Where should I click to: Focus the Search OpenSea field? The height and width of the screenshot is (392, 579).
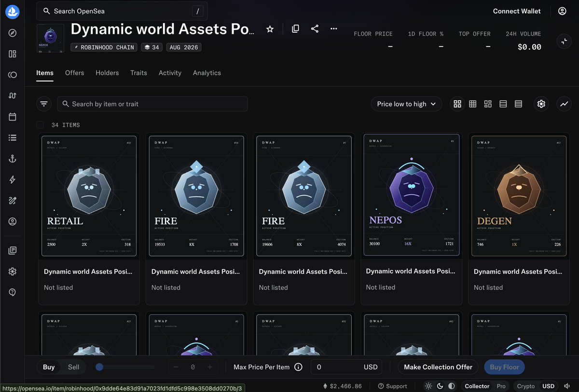[123, 11]
